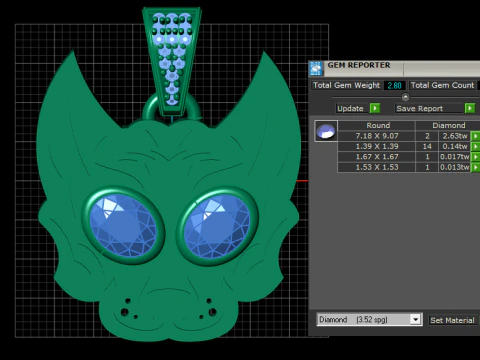Click the green arrow for the 0.017tw row
The height and width of the screenshot is (360, 480).
(475, 157)
